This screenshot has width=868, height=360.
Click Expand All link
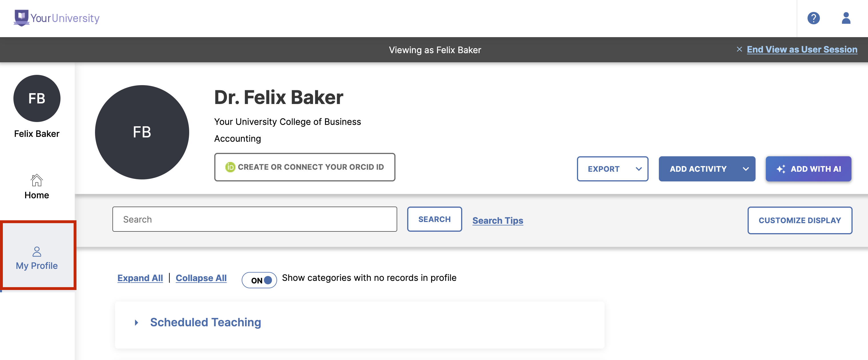[140, 278]
